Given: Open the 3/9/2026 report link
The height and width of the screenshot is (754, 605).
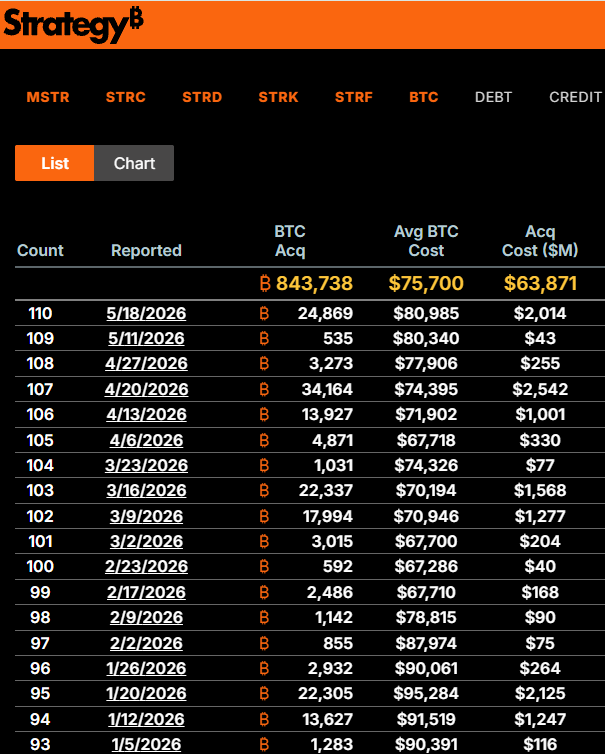Looking at the screenshot, I should [146, 516].
